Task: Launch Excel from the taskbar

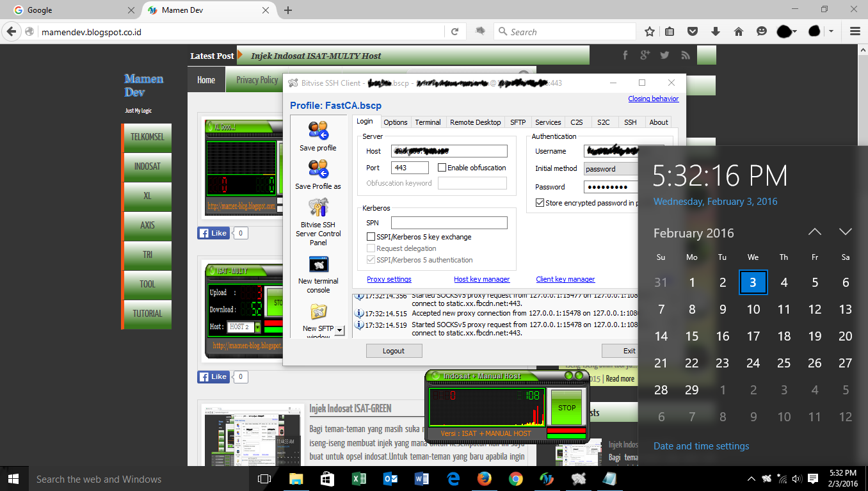Action: [x=358, y=479]
